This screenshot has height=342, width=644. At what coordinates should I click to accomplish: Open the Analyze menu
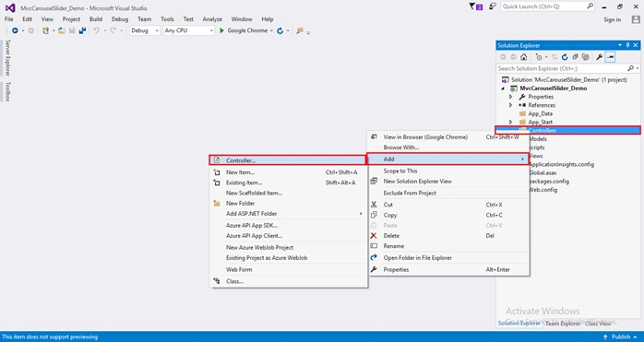(x=212, y=19)
